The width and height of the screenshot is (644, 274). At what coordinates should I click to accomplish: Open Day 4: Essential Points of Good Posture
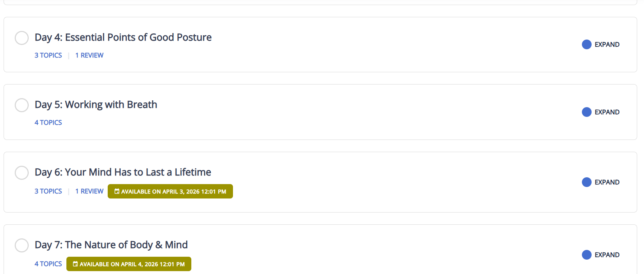click(x=123, y=37)
